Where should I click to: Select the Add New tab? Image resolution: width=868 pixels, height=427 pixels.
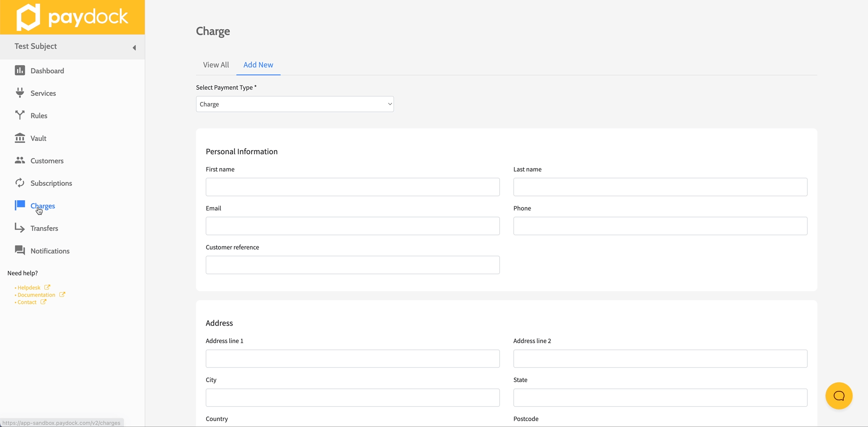[258, 65]
